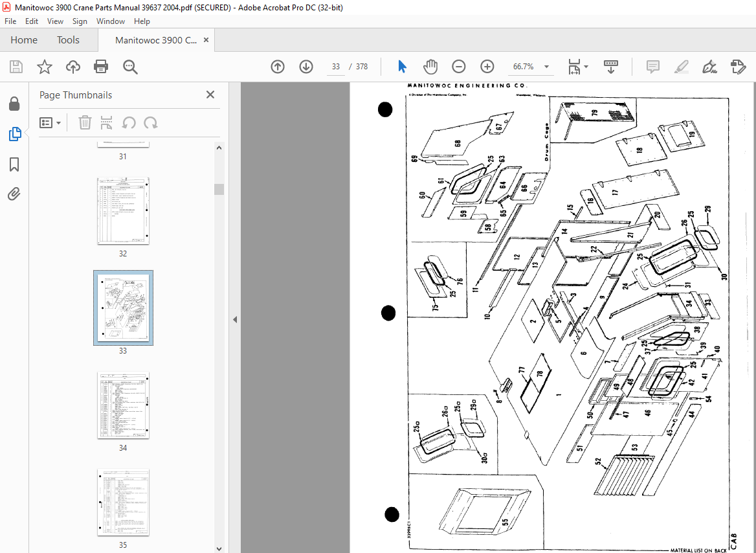Activate the Hand pan tool
The width and height of the screenshot is (756, 553).
(x=430, y=67)
